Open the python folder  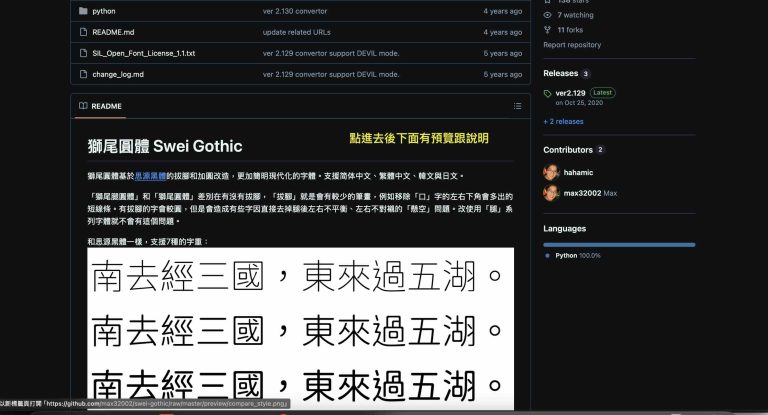click(x=104, y=11)
